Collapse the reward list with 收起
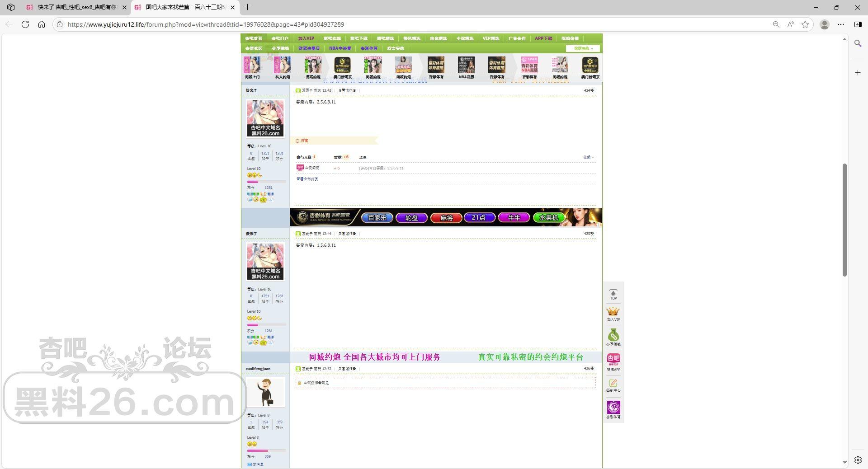868x469 pixels. click(x=588, y=157)
